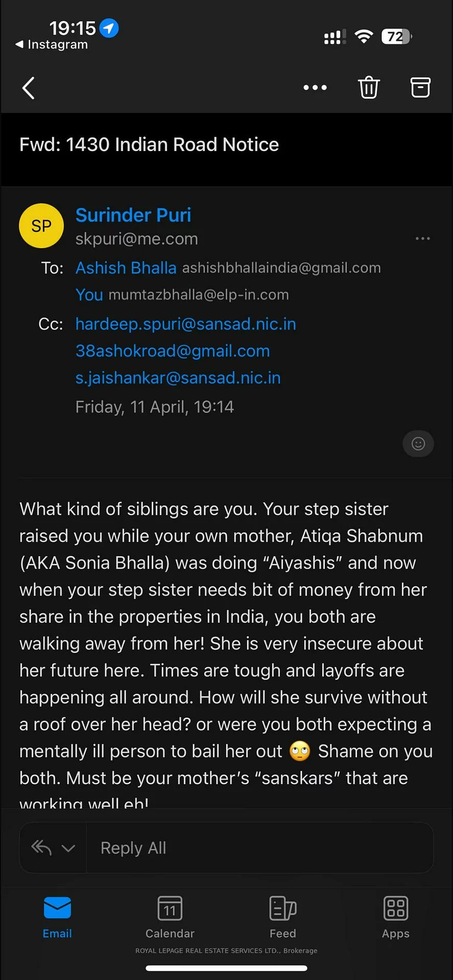Tap the back arrow to leave email

29,88
